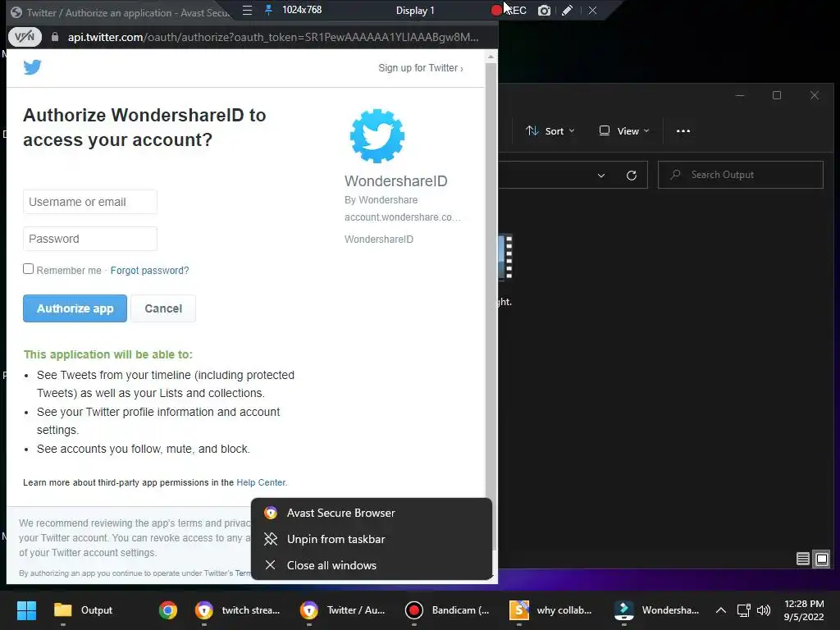Open the VPN badge in address bar
This screenshot has width=840, height=630.
point(25,37)
